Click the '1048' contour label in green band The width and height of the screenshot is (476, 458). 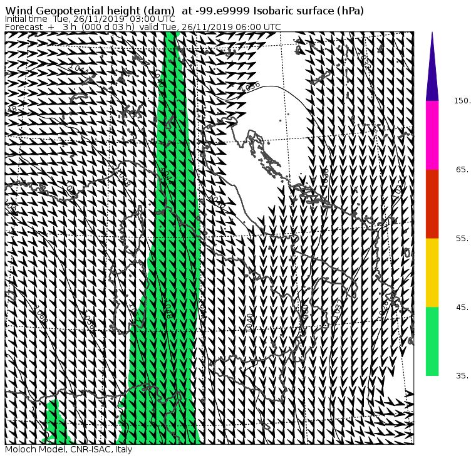(168, 309)
